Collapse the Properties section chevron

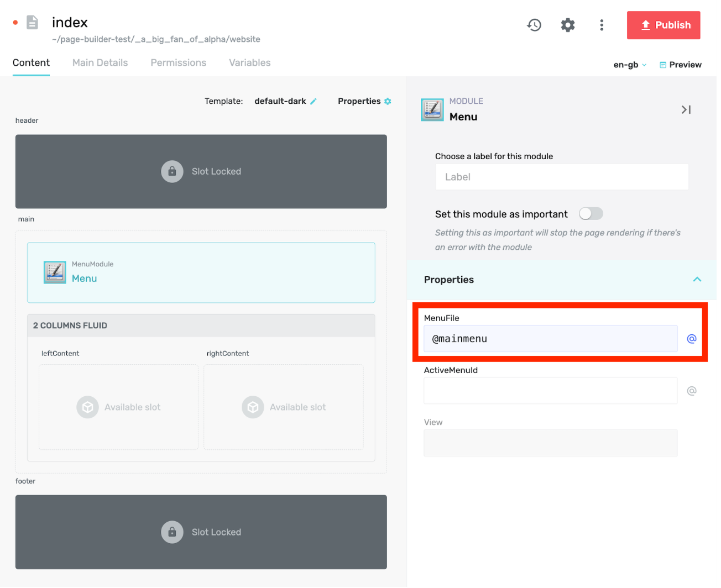coord(697,279)
